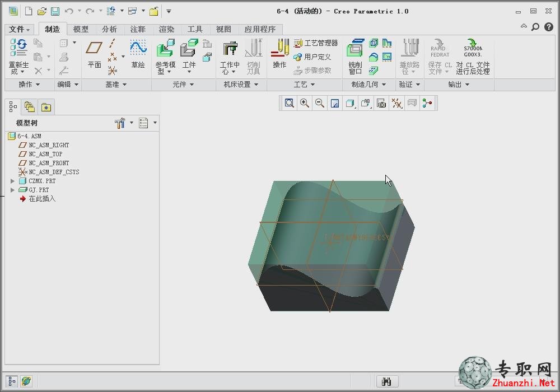Toggle datum display filters icon
This screenshot has height=392, width=560.
[397, 104]
